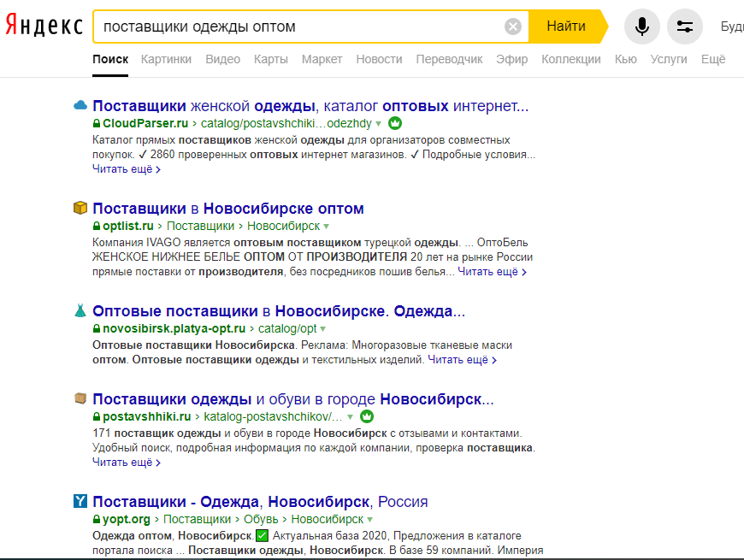Click the lock icon beside postavshhiki.ru

coord(97,416)
